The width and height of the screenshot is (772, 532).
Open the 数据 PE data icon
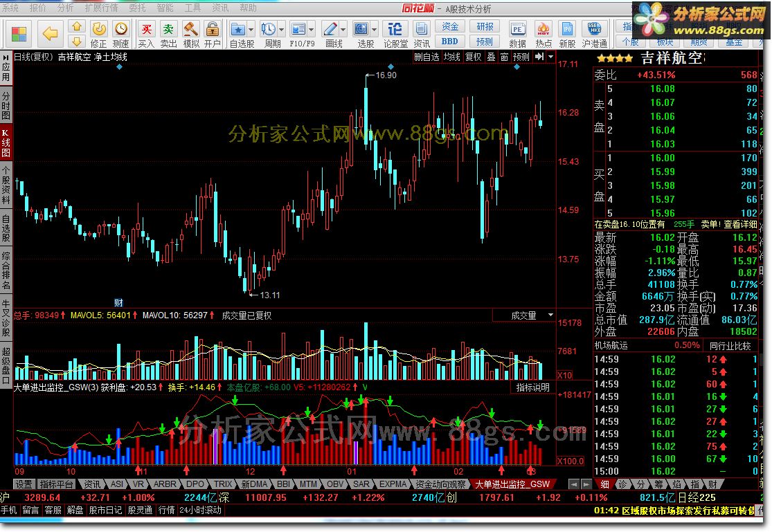tap(517, 34)
